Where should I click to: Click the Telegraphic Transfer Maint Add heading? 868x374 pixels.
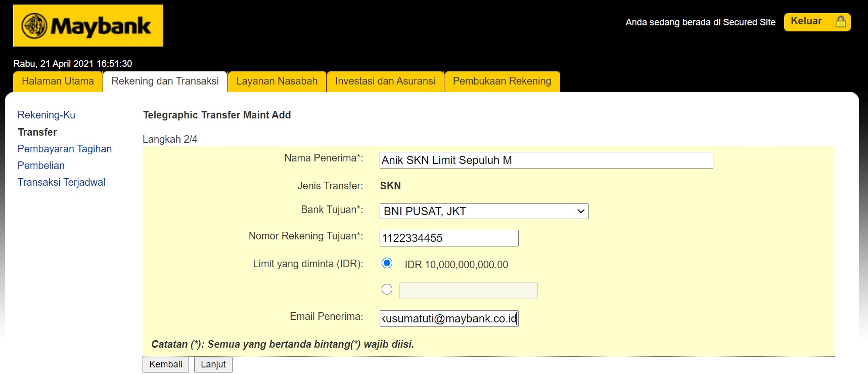[217, 115]
